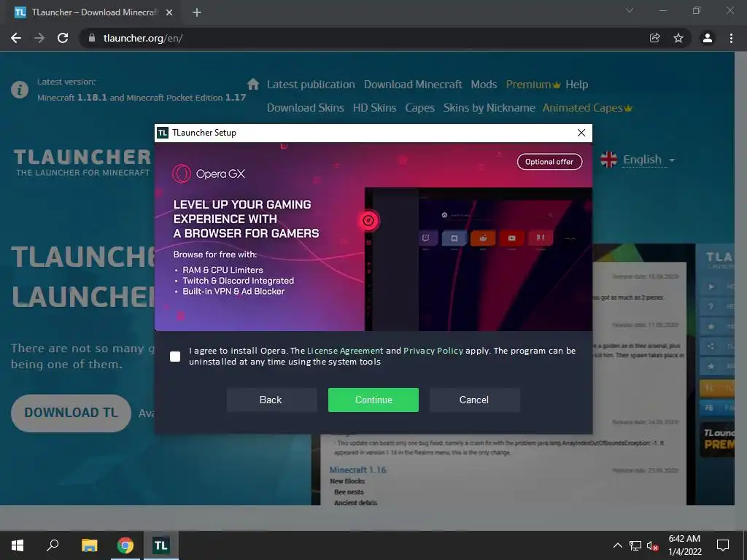Open the Windows Start menu
747x560 pixels.
pyautogui.click(x=18, y=545)
